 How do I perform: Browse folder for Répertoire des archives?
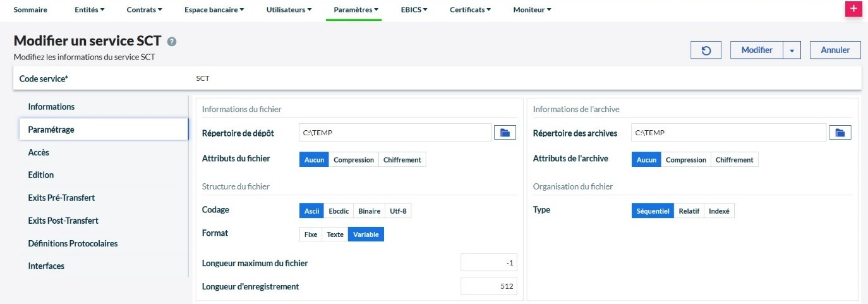(840, 133)
